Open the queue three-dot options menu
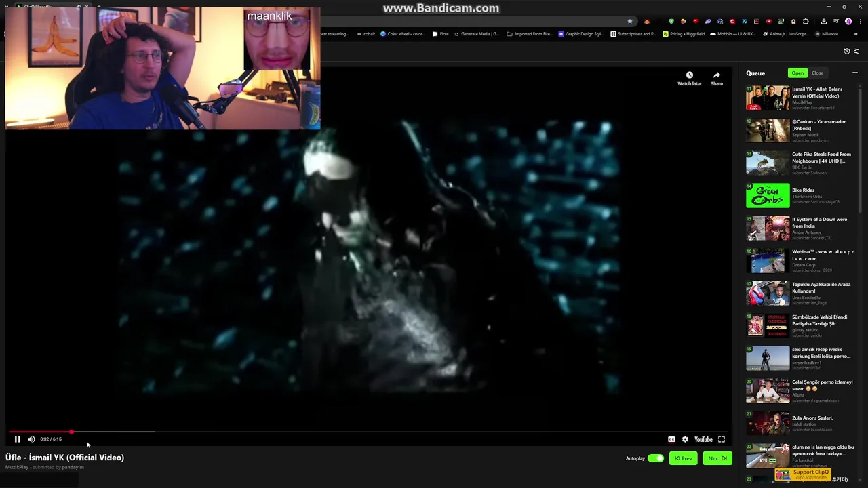The height and width of the screenshot is (488, 868). tap(855, 73)
